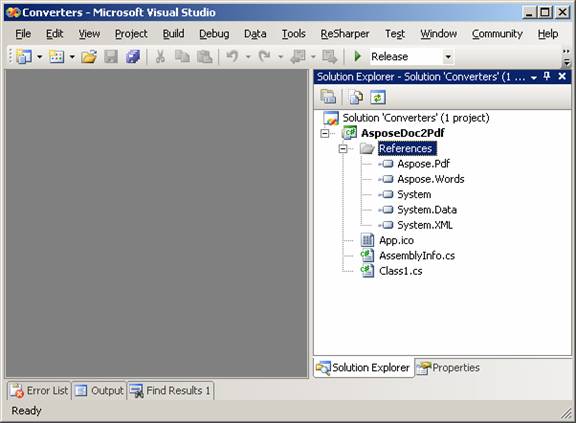Open the Community menu
The width and height of the screenshot is (576, 423).
(497, 34)
